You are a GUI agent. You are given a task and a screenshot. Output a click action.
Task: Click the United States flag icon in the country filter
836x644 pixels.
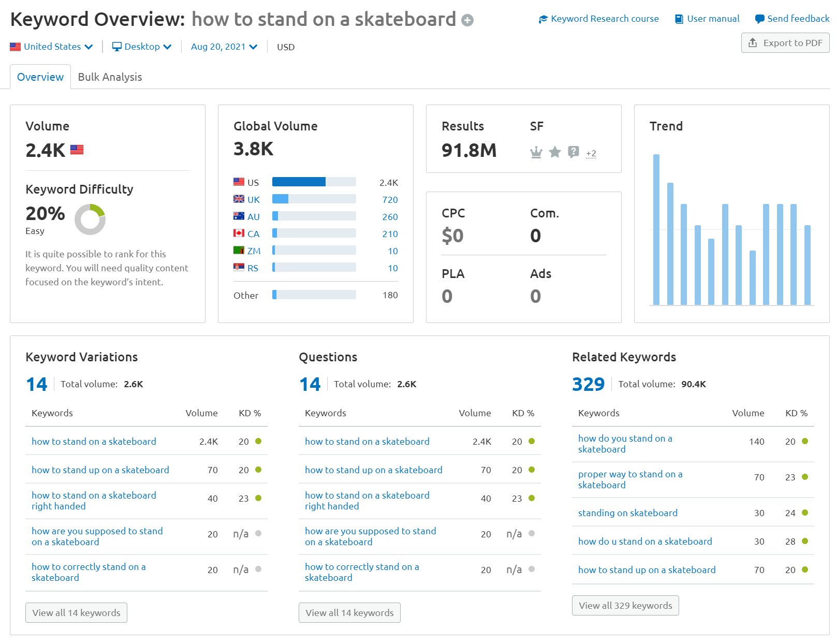click(16, 47)
